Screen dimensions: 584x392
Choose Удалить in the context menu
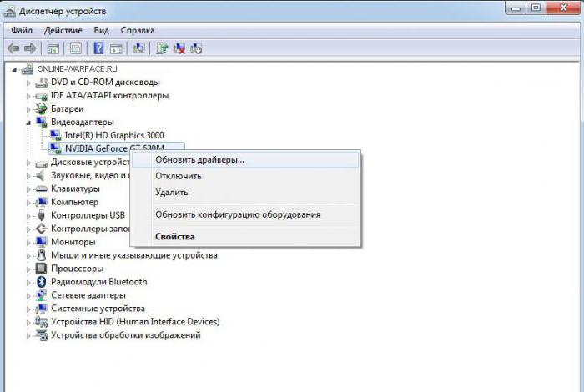pos(245,193)
